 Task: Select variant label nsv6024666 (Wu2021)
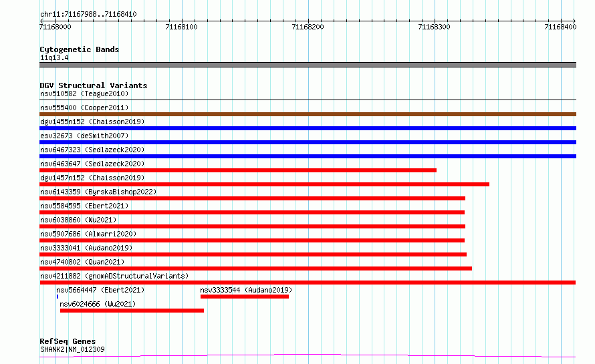98,304
